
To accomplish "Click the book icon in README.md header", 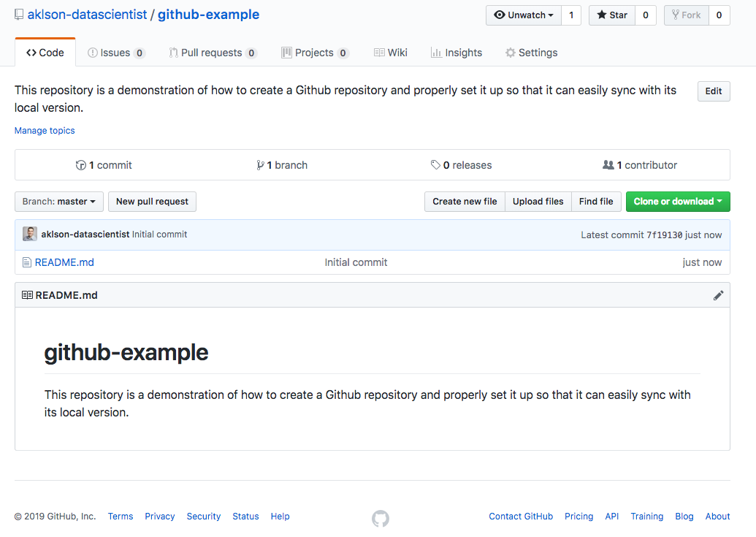I will coord(28,295).
